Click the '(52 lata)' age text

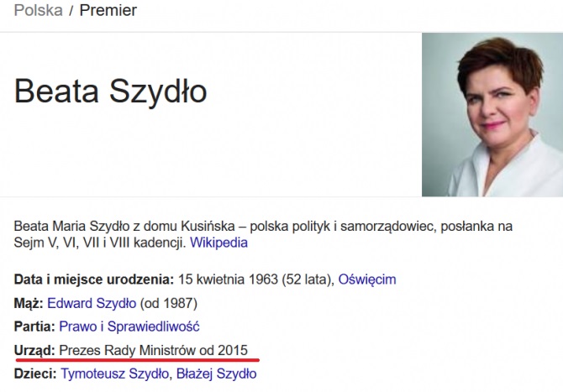[308, 279]
